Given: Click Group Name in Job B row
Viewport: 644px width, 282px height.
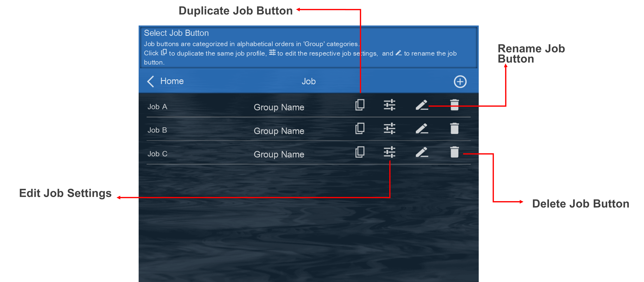Looking at the screenshot, I should 279,131.
